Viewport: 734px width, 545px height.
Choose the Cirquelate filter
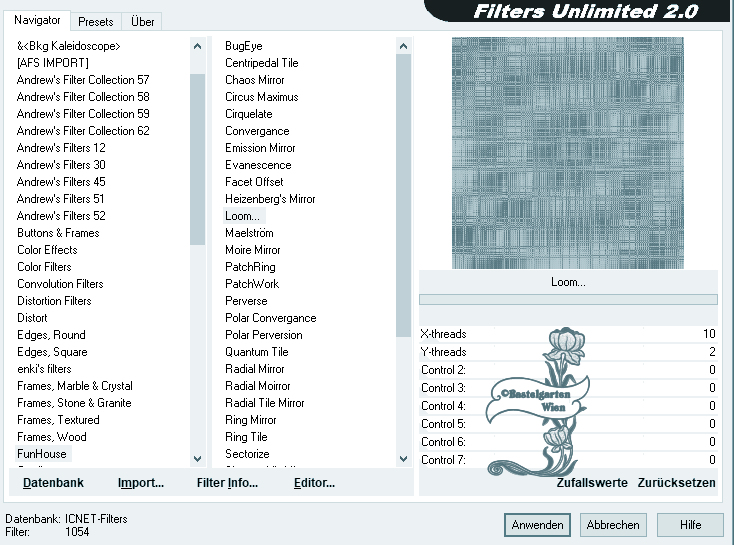249,114
